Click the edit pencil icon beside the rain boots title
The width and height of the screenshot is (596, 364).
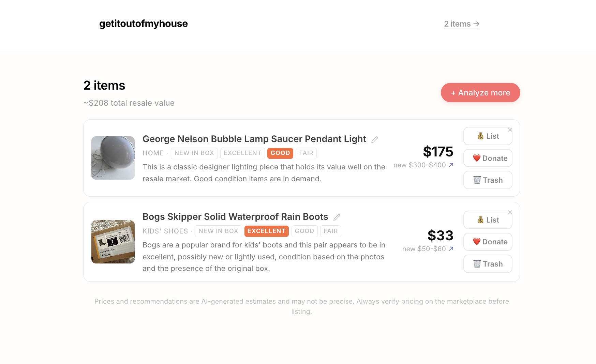coord(337,217)
